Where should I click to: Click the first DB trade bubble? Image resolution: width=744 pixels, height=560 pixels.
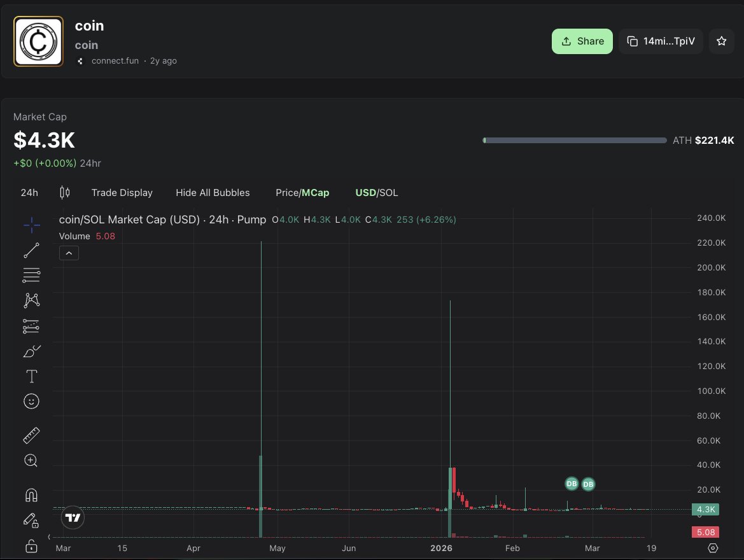click(572, 484)
